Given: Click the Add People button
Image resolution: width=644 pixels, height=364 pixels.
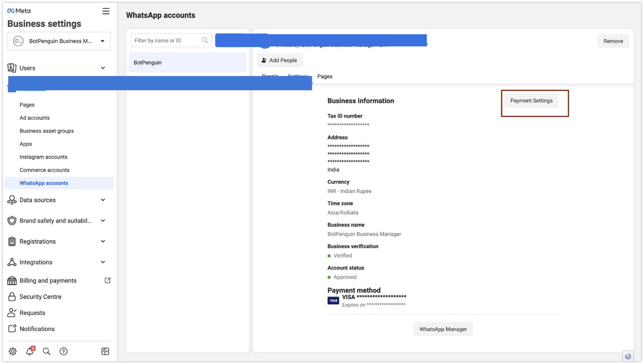Looking at the screenshot, I should [280, 60].
